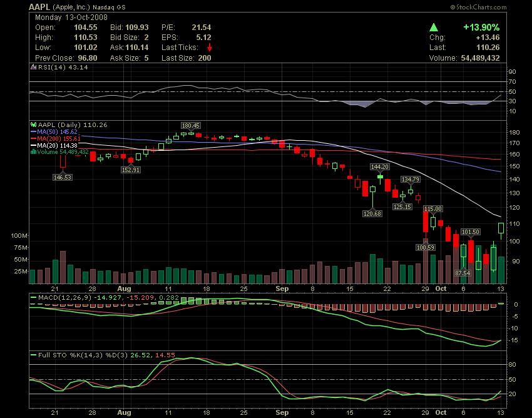Click the 146.53 price low label

tap(63, 177)
